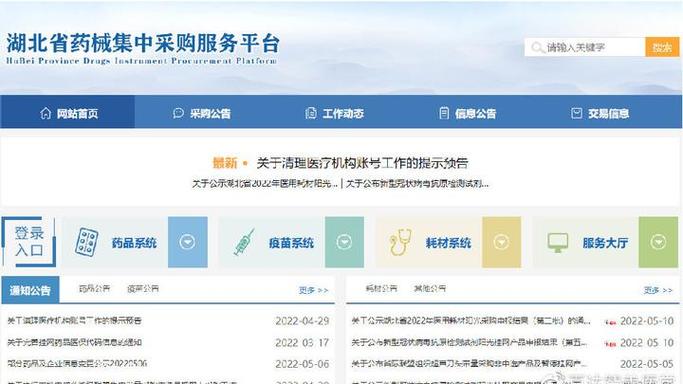The height and width of the screenshot is (384, 683).
Task: Open the 药品系统 label
Action: [134, 243]
